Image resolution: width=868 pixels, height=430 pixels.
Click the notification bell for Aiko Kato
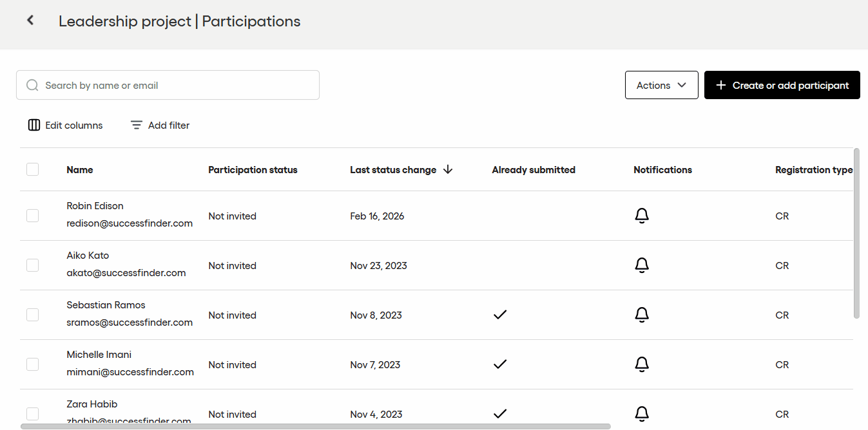coord(642,265)
